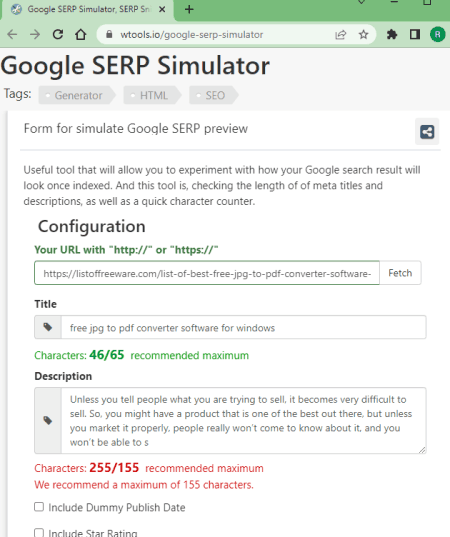Screen dimensions: 450x537
Task: Focus the URL input field
Action: tap(207, 273)
